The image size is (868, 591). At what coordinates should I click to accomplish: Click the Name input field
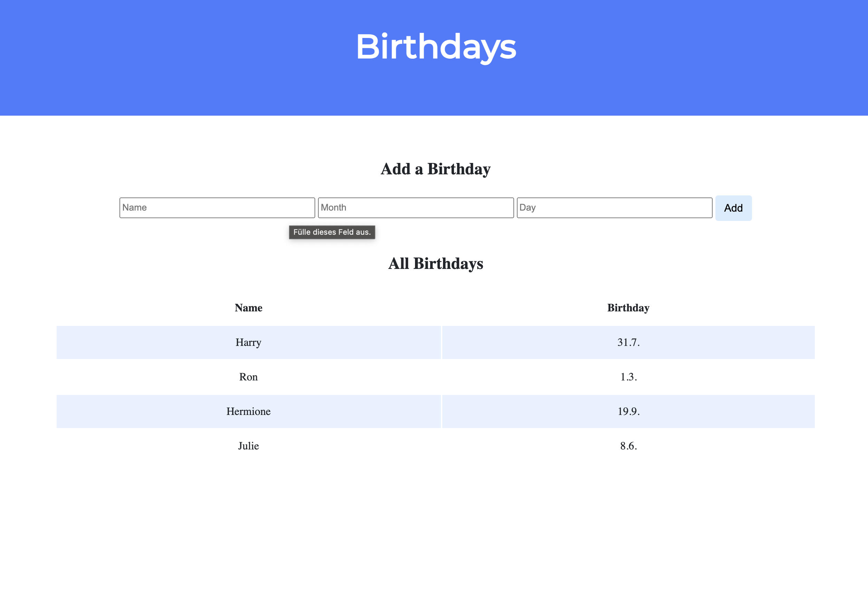tap(217, 207)
